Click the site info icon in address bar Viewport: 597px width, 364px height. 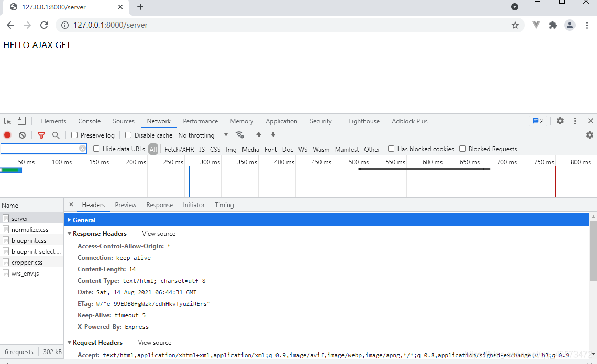65,25
